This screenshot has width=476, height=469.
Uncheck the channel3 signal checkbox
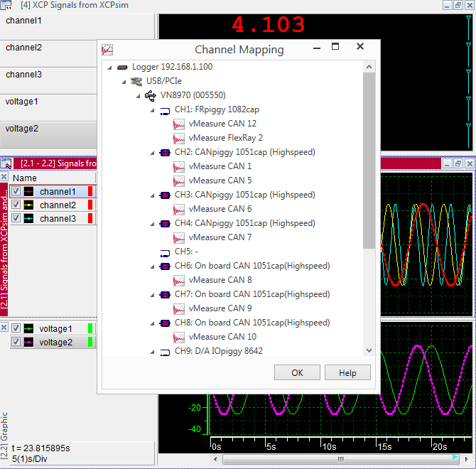click(x=16, y=218)
